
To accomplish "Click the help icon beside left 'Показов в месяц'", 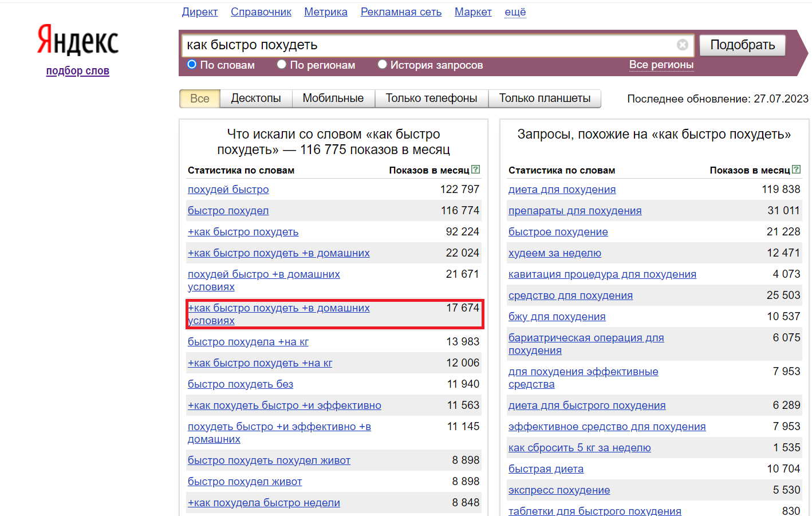I will click(475, 170).
